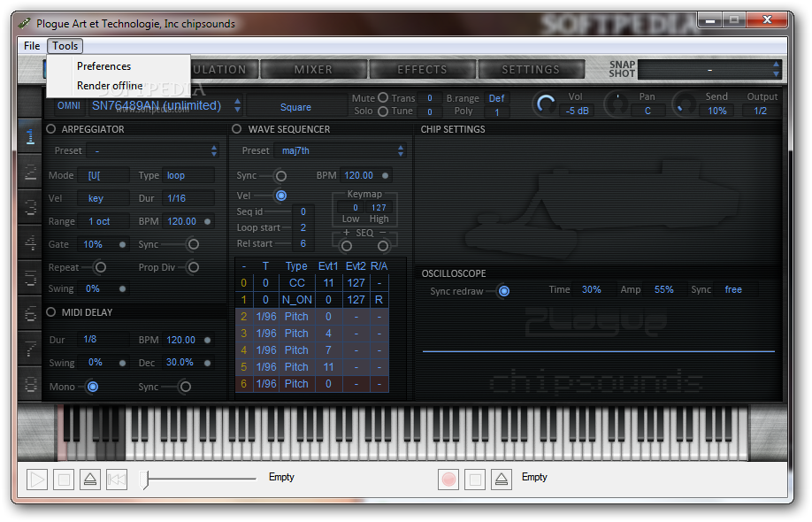Switch to the Settings tab
The image size is (812, 522).
click(x=531, y=69)
